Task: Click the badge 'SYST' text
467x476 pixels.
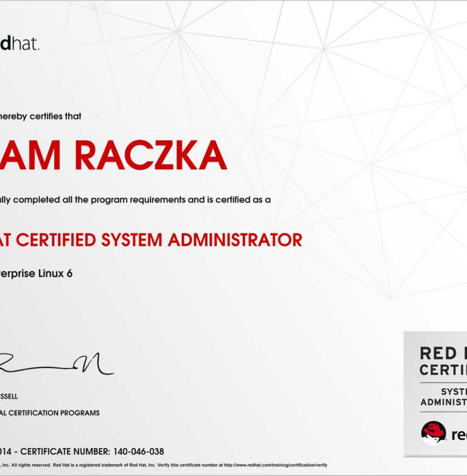Action: pyautogui.click(x=454, y=391)
